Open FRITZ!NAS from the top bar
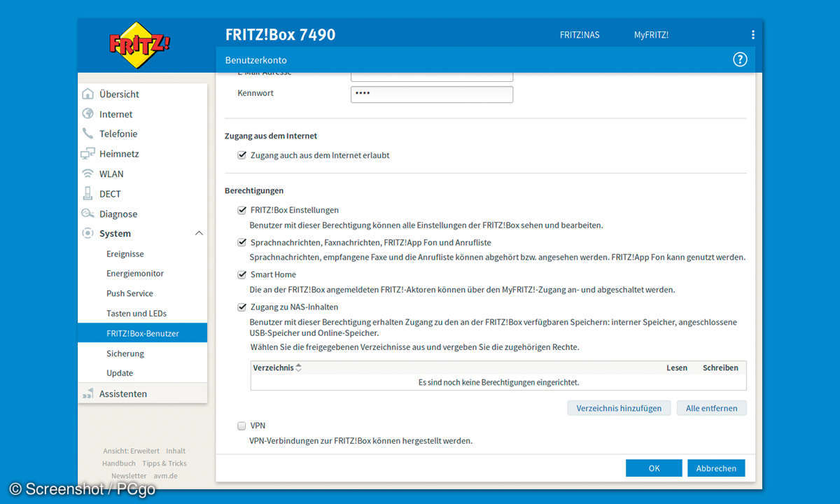This screenshot has width=840, height=504. point(579,34)
